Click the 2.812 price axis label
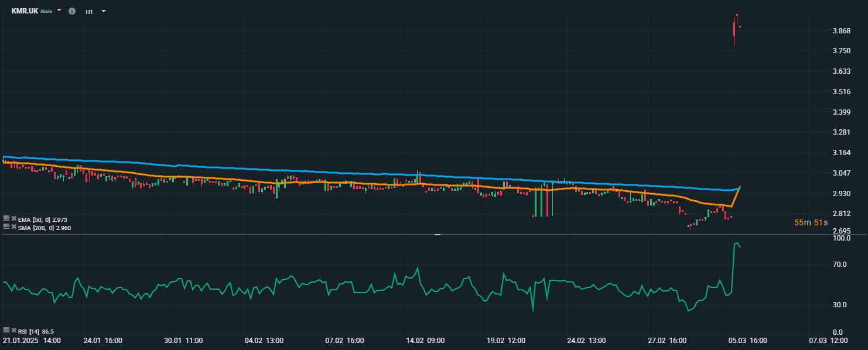Viewport: 868px width, 350px height. (x=840, y=214)
